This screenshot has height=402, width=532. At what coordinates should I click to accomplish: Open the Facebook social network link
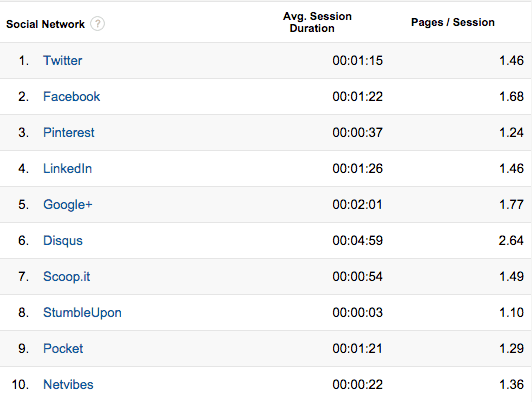pyautogui.click(x=72, y=97)
